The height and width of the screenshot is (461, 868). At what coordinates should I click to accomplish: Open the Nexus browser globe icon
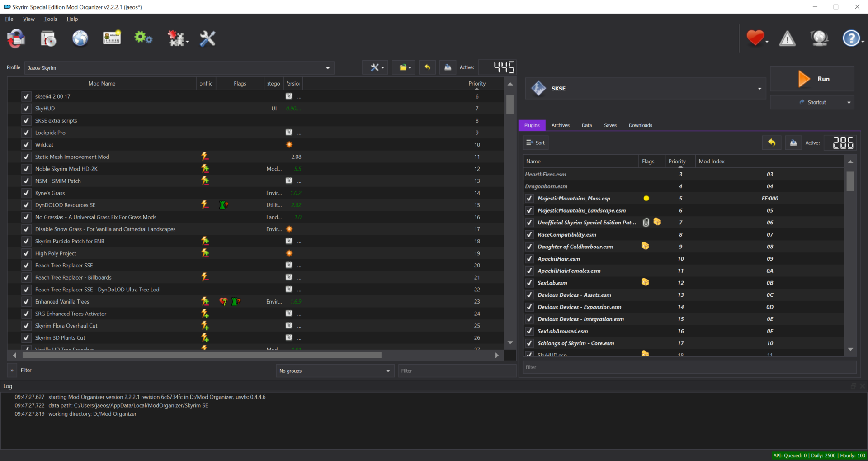(80, 38)
